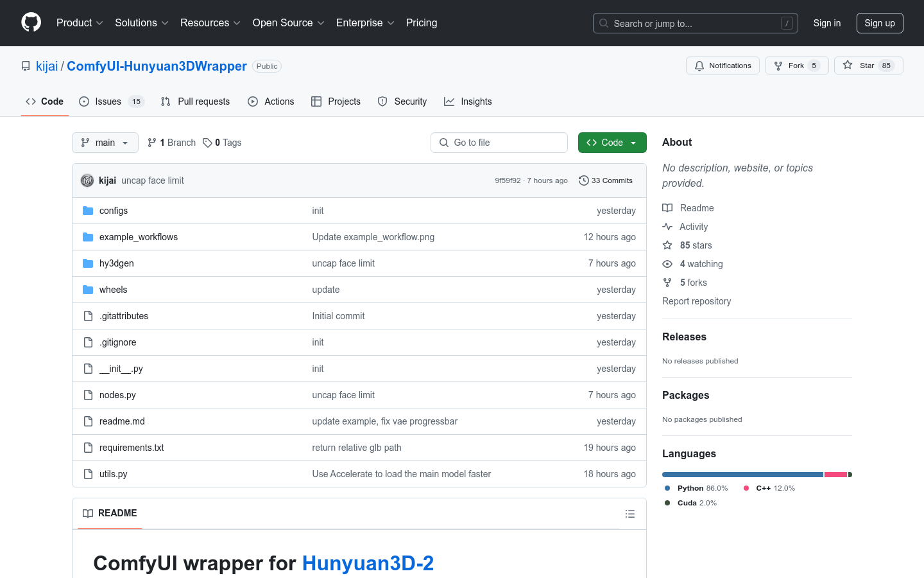Switch to the Actions tab

(x=271, y=101)
